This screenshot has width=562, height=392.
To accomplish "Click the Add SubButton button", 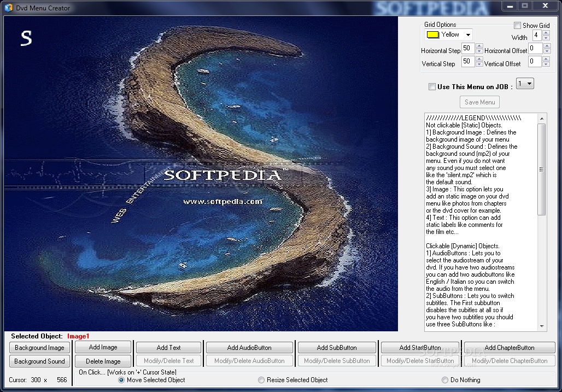I will coord(337,348).
